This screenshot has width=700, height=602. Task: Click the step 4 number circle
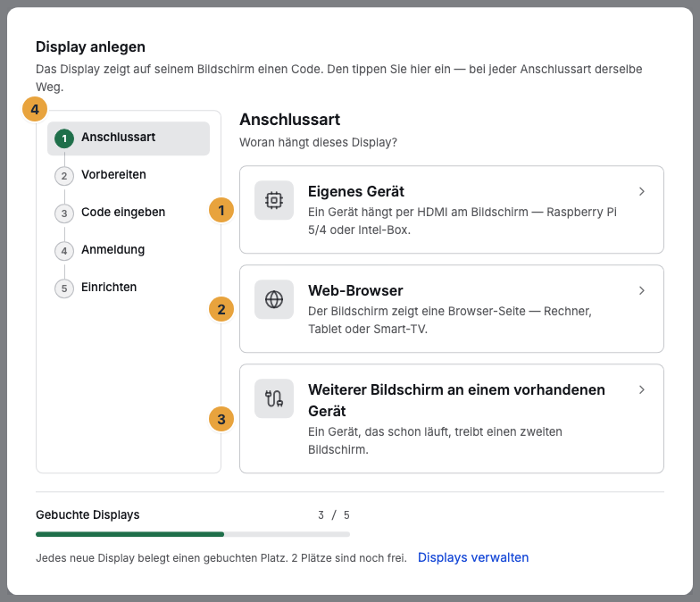[64, 251]
